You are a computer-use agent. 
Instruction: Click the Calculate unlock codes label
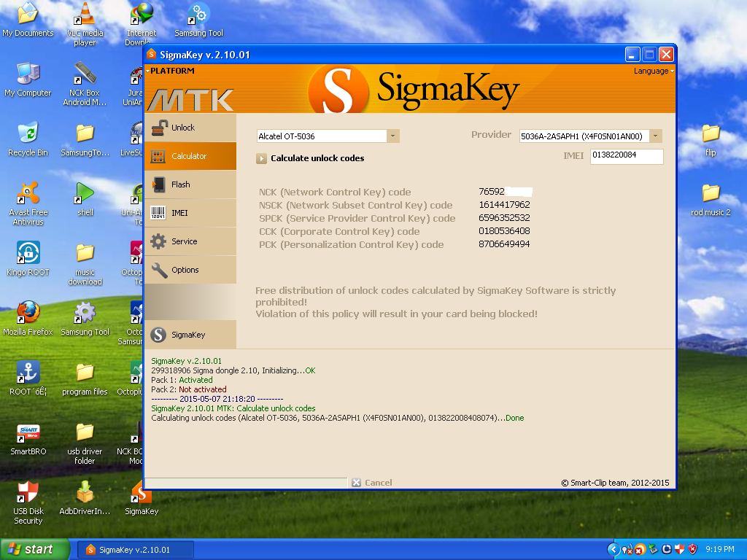(x=317, y=158)
